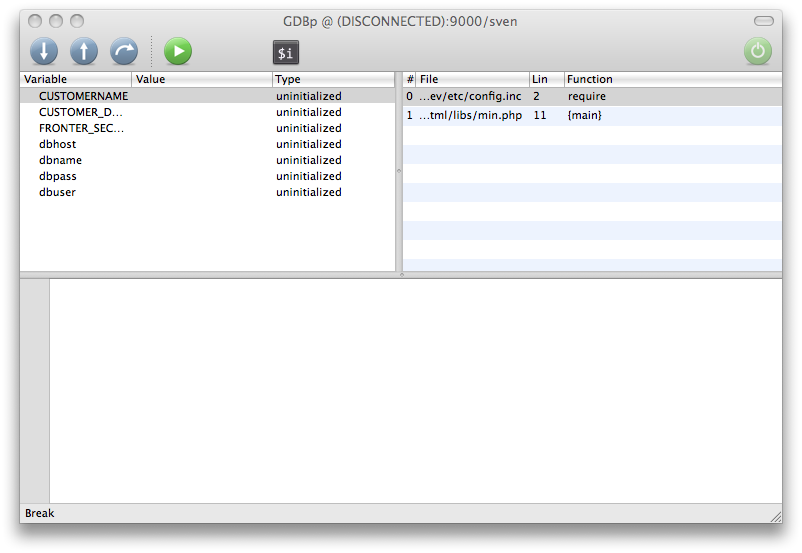
Task: Click the File column header in the stack list
Action: pyautogui.click(x=471, y=79)
